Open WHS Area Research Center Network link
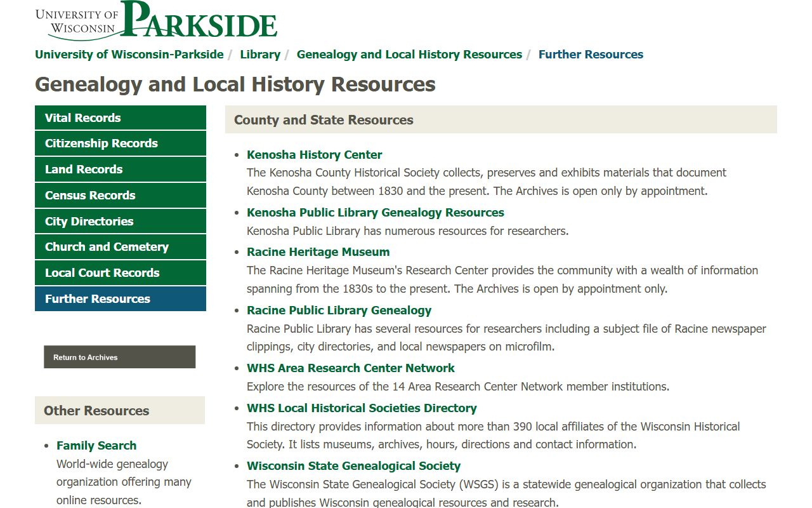812x508 pixels. pos(351,368)
